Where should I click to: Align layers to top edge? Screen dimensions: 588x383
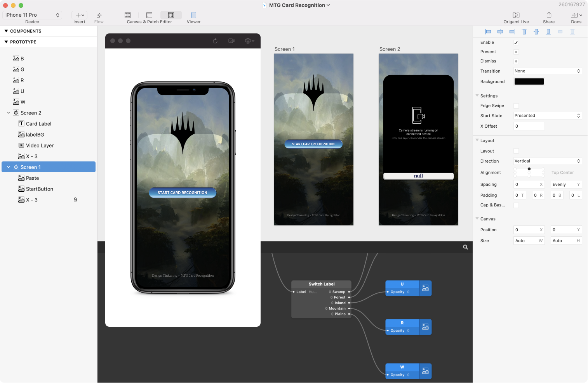(x=524, y=32)
